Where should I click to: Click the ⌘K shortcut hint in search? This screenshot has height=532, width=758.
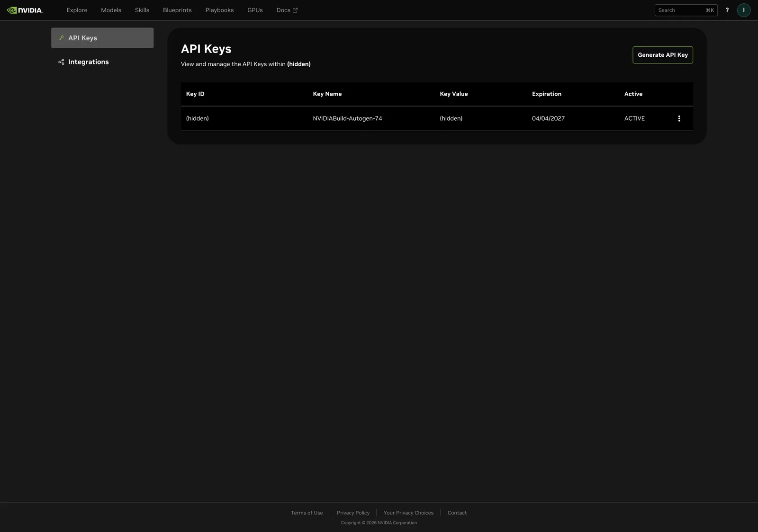[x=710, y=10]
